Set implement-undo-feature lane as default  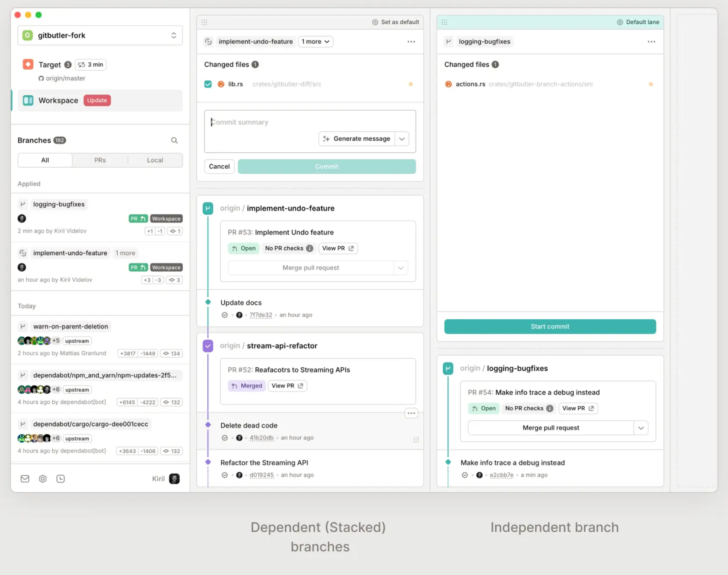tap(395, 22)
